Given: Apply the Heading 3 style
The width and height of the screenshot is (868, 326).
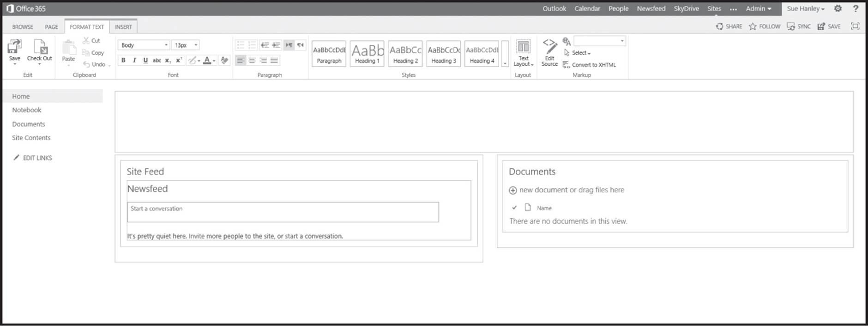Looking at the screenshot, I should [444, 54].
